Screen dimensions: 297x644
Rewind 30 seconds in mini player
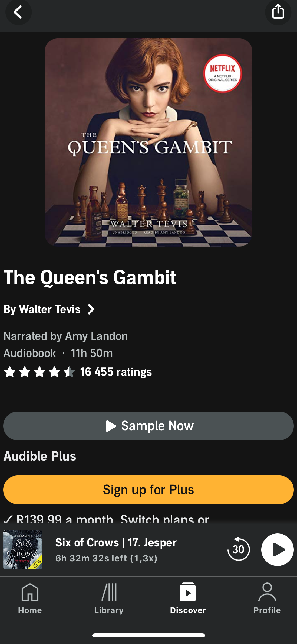[238, 549]
